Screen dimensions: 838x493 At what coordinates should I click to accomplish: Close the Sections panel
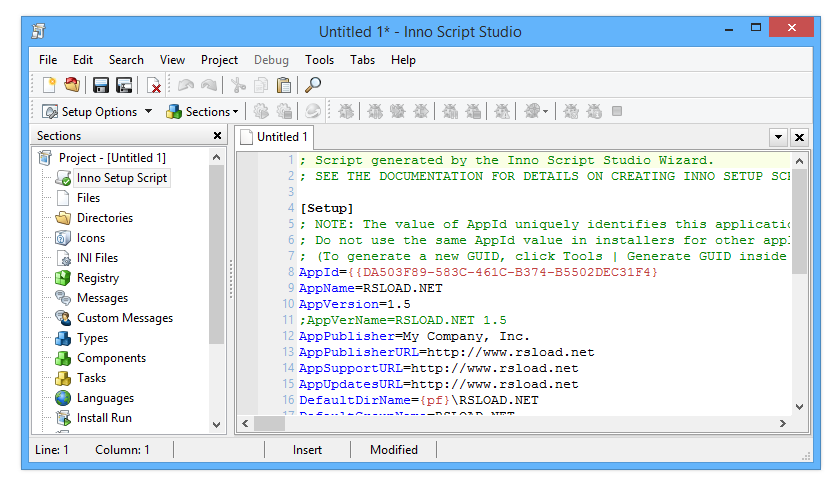(x=218, y=136)
